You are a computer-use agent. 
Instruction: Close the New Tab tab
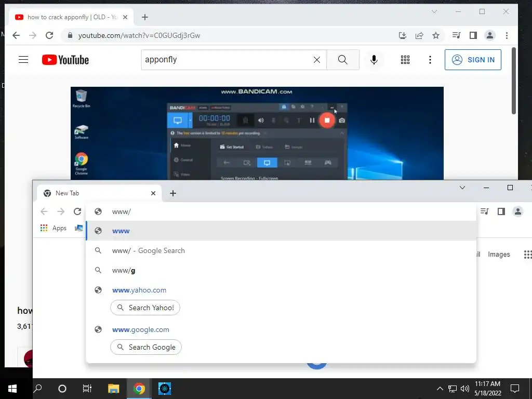pos(153,193)
